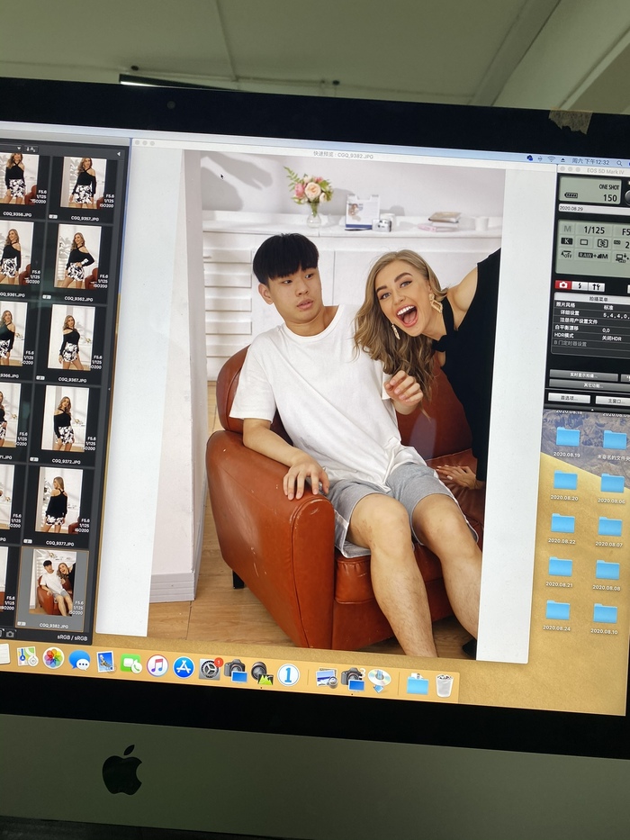Open the Downloads folder in Dock
630x840 pixels.
(418, 684)
